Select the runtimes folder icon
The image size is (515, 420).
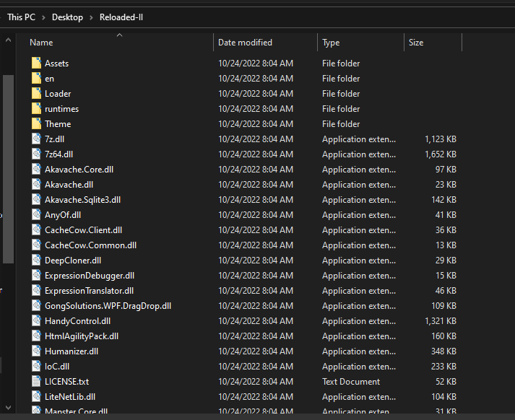(x=37, y=109)
